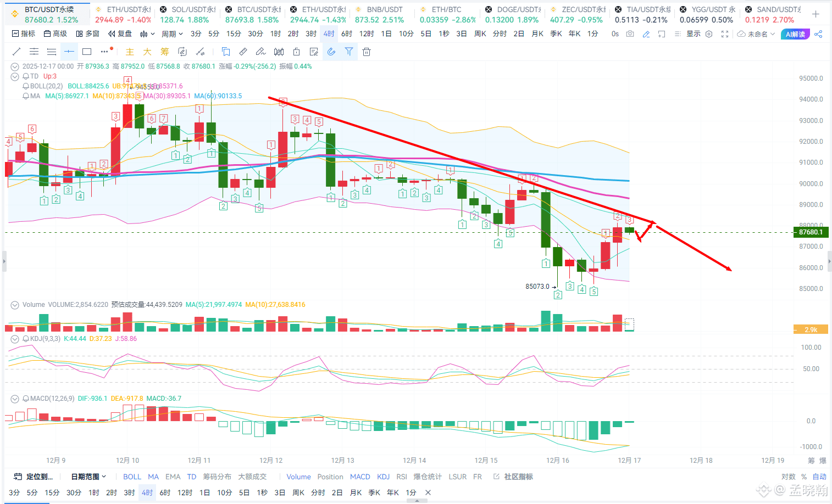Add a new symbol tab with plus
The width and height of the screenshot is (832, 504).
tap(816, 14)
